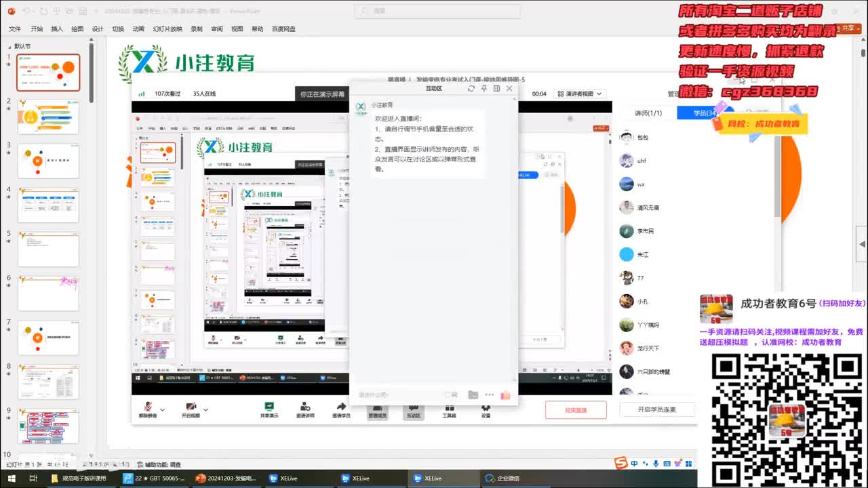Open the 演讲者视图 view dropdown
The width and height of the screenshot is (868, 488).
580,94
